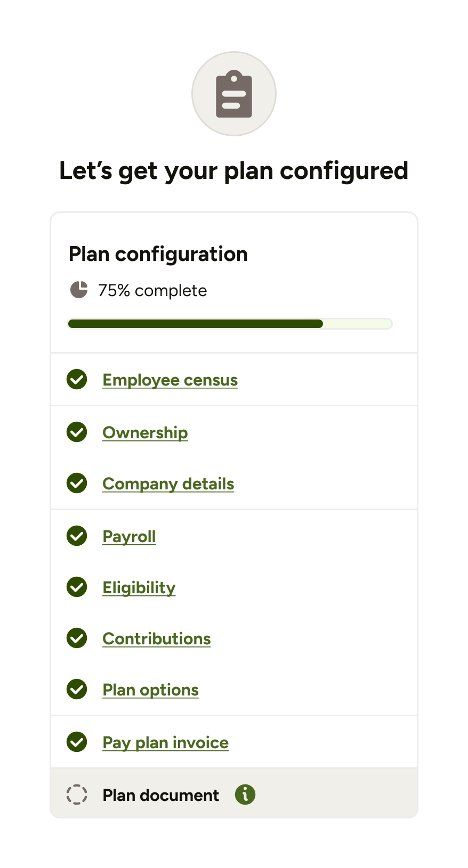The width and height of the screenshot is (468, 868).
Task: Click the Company details checkmark icon
Action: coord(77,483)
